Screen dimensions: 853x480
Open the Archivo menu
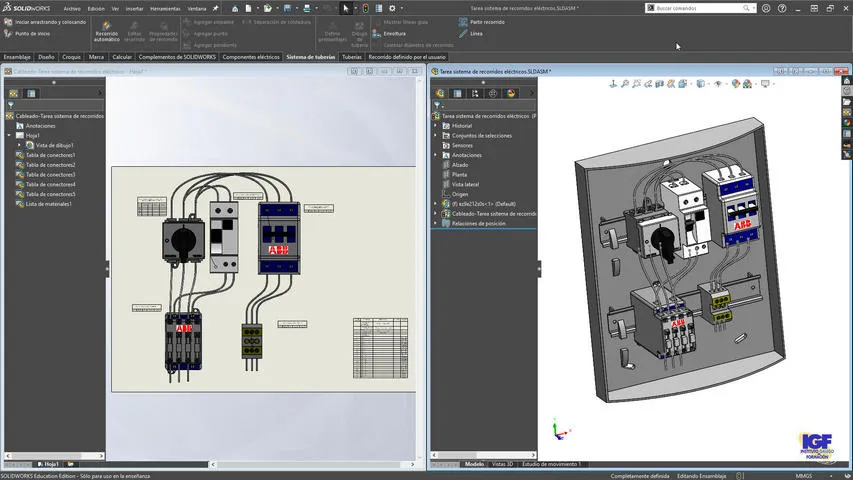click(72, 9)
